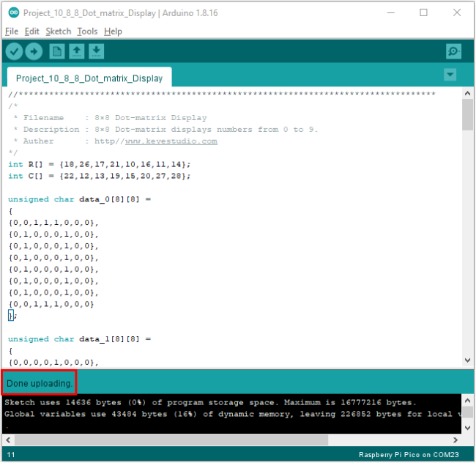Open the Edit menu

32,32
